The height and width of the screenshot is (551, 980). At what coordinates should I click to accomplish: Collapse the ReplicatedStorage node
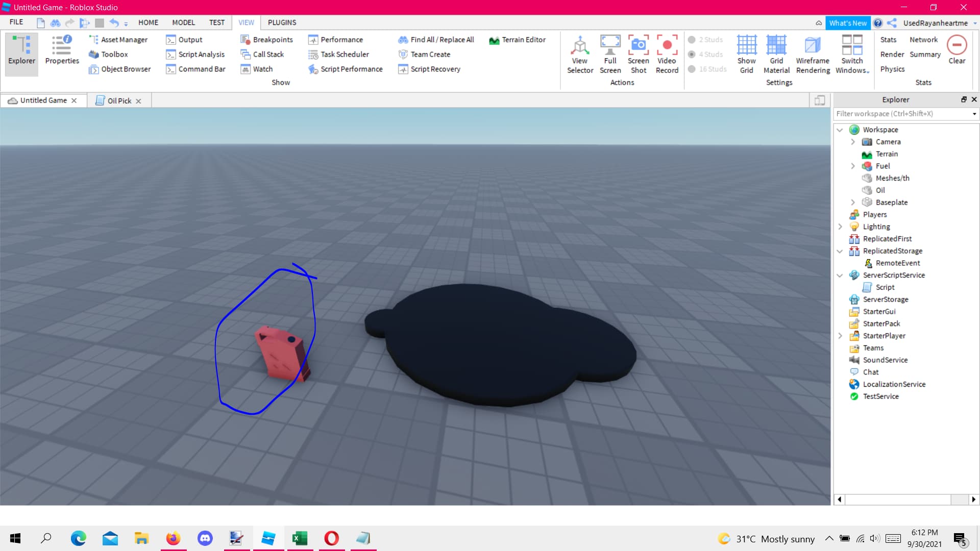pos(840,251)
